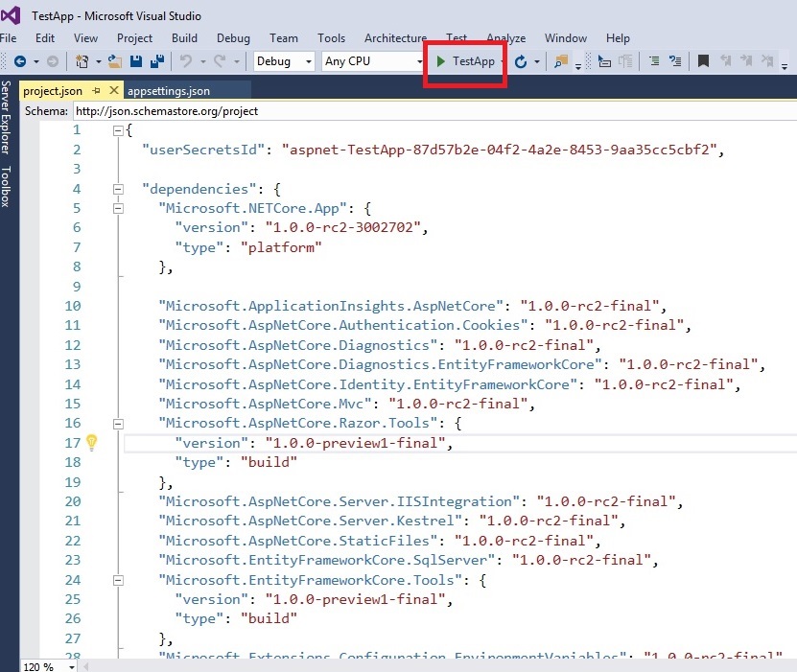Open the dropdown arrow beside Navigate Backward
This screenshot has width=797, height=672.
tap(36, 62)
